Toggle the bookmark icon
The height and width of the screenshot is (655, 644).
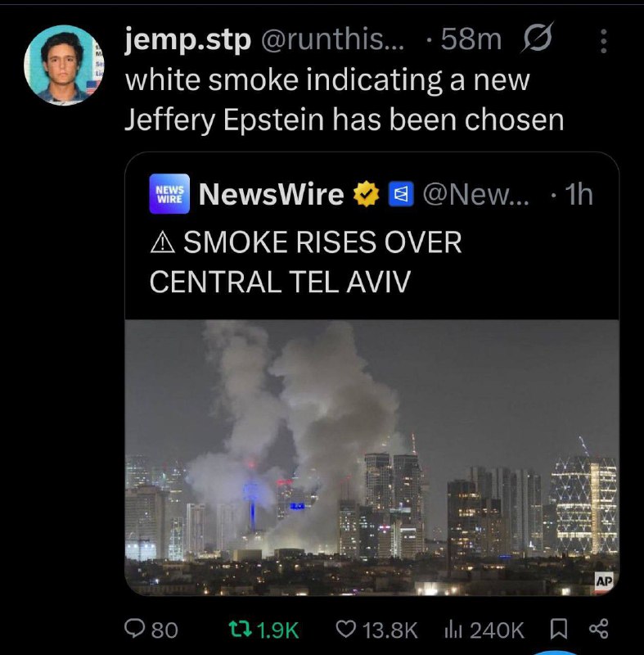pos(559,629)
